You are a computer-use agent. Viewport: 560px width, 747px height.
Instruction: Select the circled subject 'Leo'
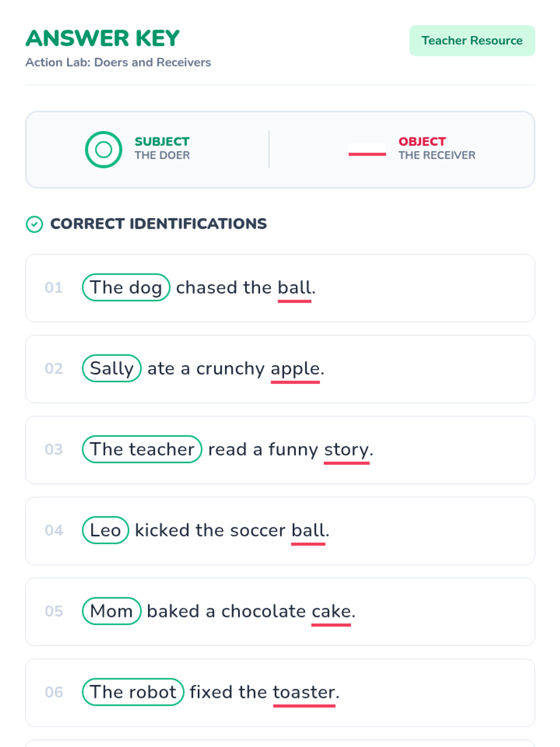click(x=105, y=530)
